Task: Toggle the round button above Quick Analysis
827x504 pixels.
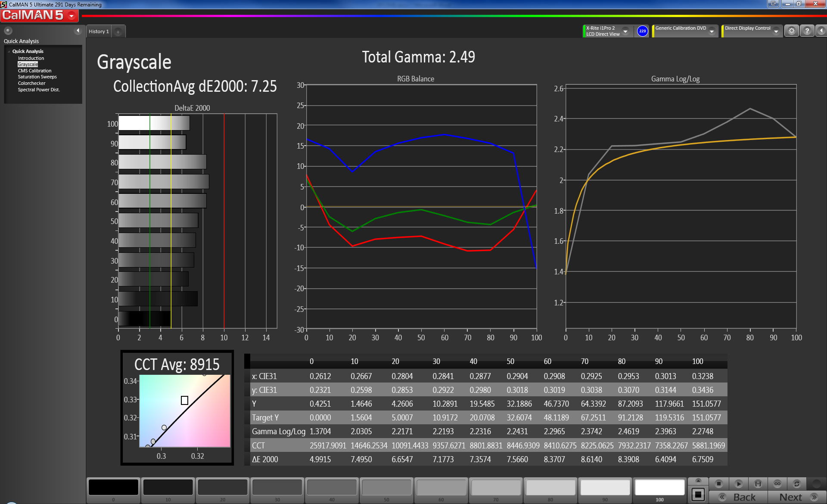Action: (8, 31)
